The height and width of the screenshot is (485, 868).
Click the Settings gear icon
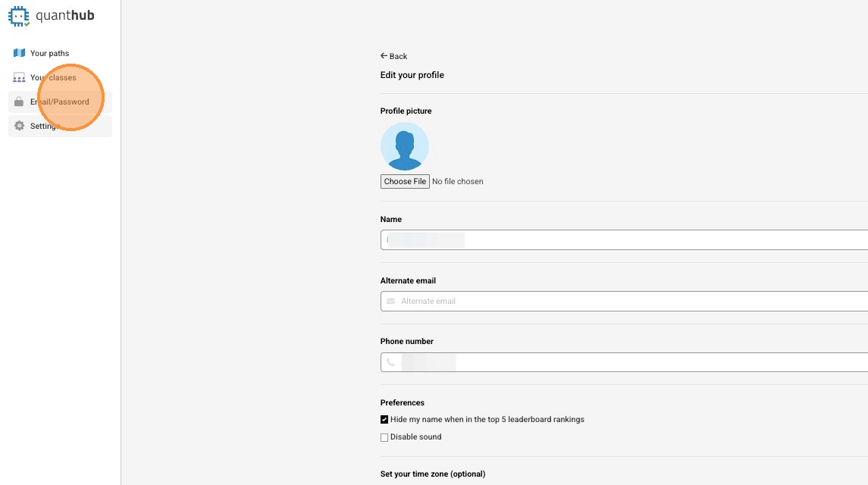point(20,126)
